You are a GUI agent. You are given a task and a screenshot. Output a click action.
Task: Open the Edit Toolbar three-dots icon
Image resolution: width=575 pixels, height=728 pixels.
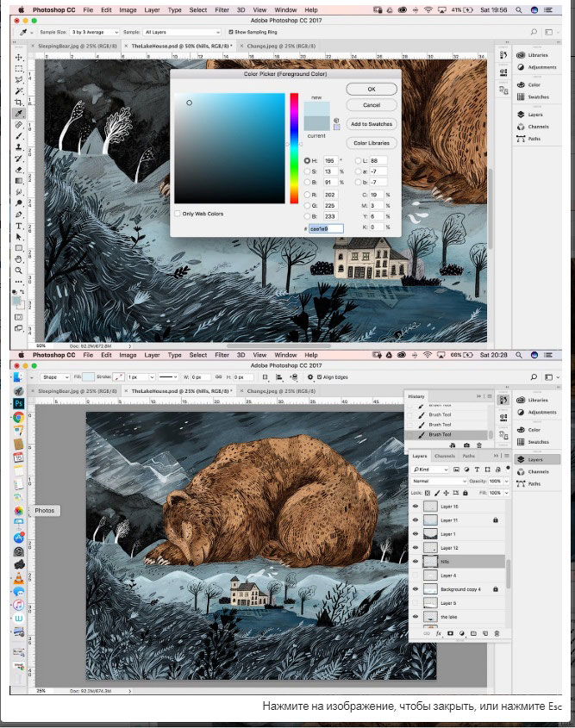point(19,282)
